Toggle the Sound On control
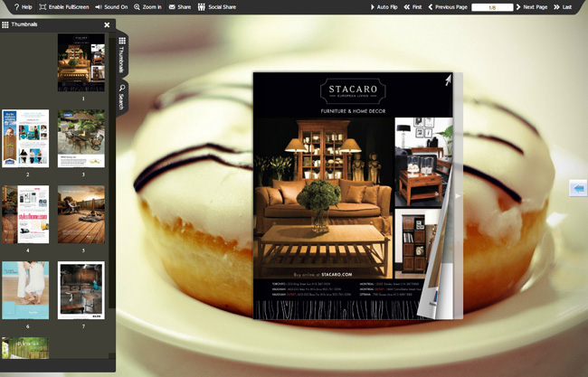This screenshot has width=588, height=377. 111,6
